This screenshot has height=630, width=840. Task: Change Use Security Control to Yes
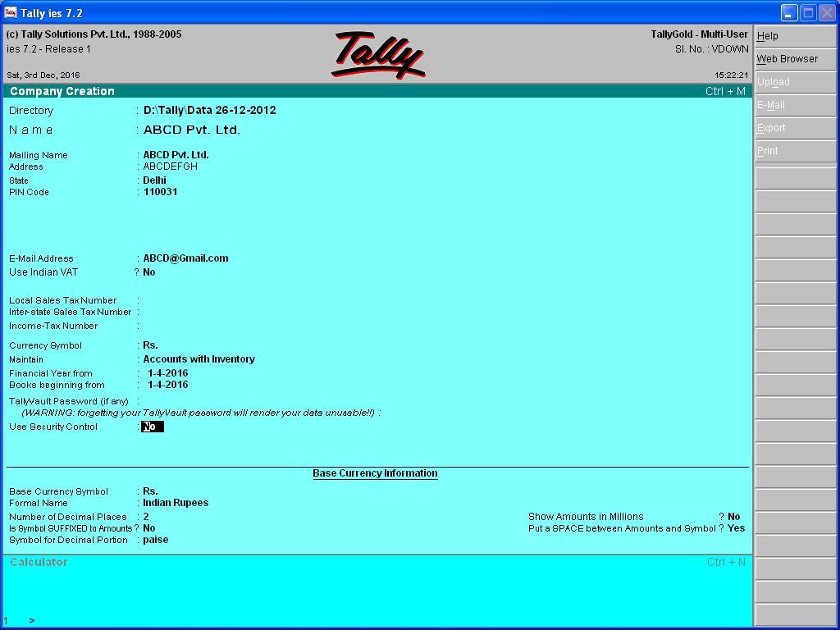coord(152,426)
